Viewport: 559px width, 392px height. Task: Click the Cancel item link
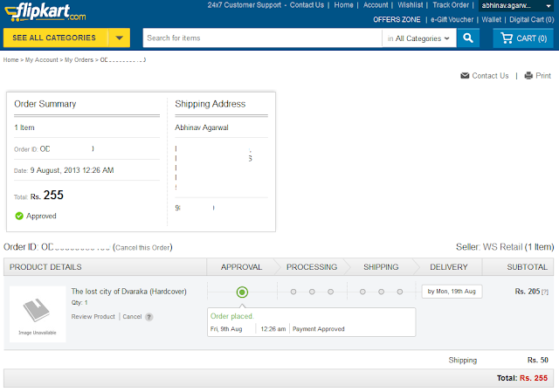point(132,316)
